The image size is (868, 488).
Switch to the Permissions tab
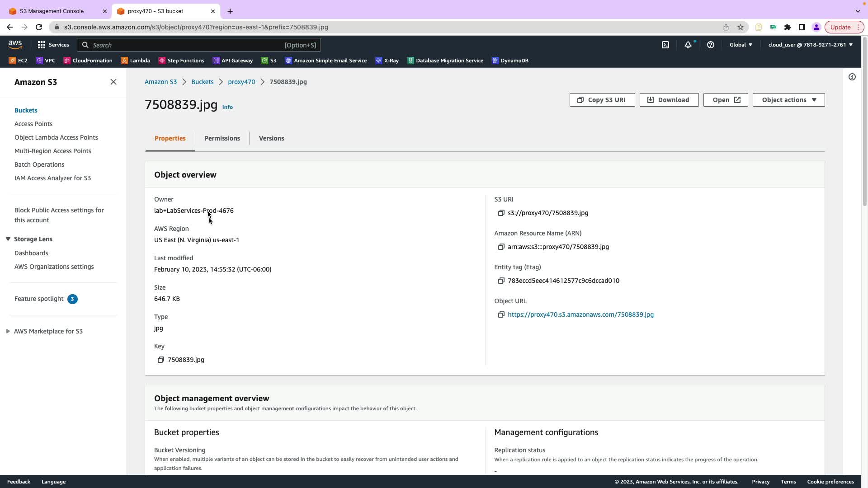pyautogui.click(x=222, y=138)
